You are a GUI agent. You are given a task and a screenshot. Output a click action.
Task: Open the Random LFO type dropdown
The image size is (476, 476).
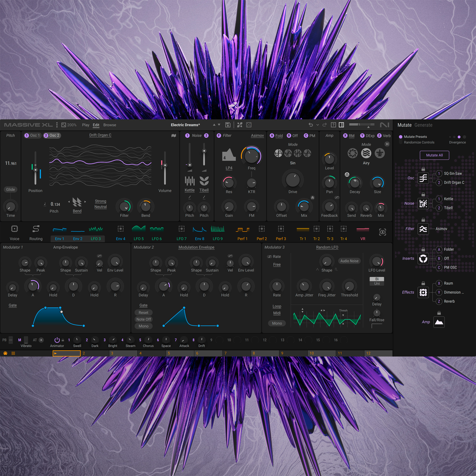327,247
